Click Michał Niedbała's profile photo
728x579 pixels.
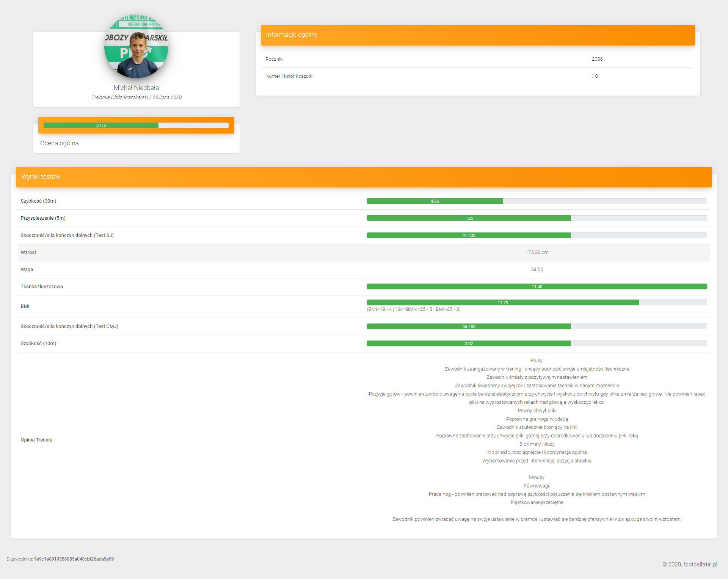136,46
